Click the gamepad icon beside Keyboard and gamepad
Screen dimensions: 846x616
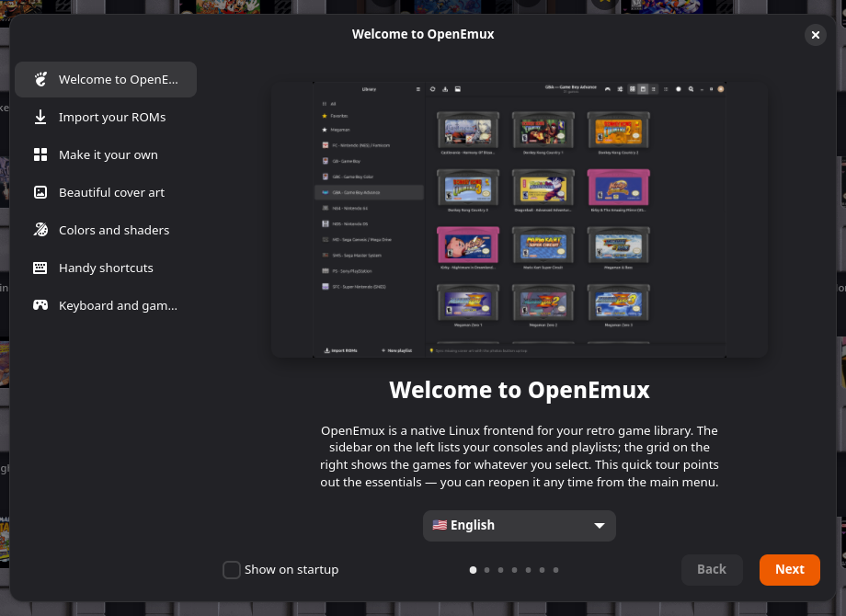(40, 305)
